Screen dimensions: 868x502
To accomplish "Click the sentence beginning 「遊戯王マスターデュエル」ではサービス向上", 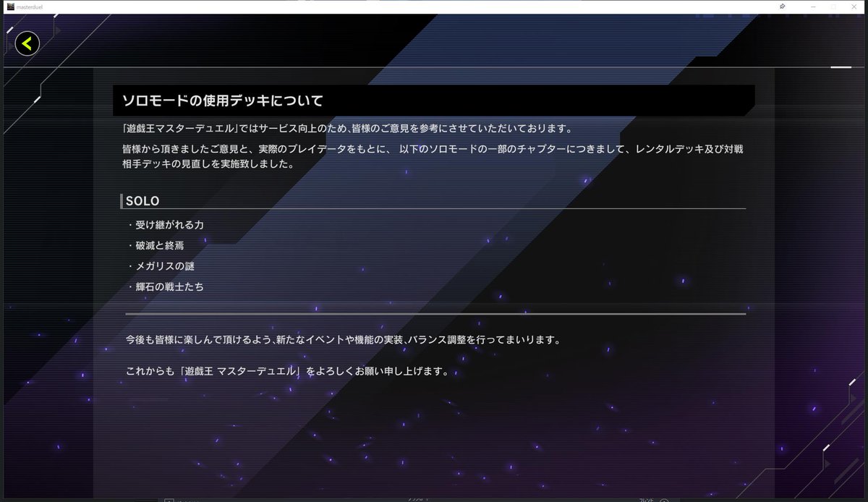I will pyautogui.click(x=348, y=129).
